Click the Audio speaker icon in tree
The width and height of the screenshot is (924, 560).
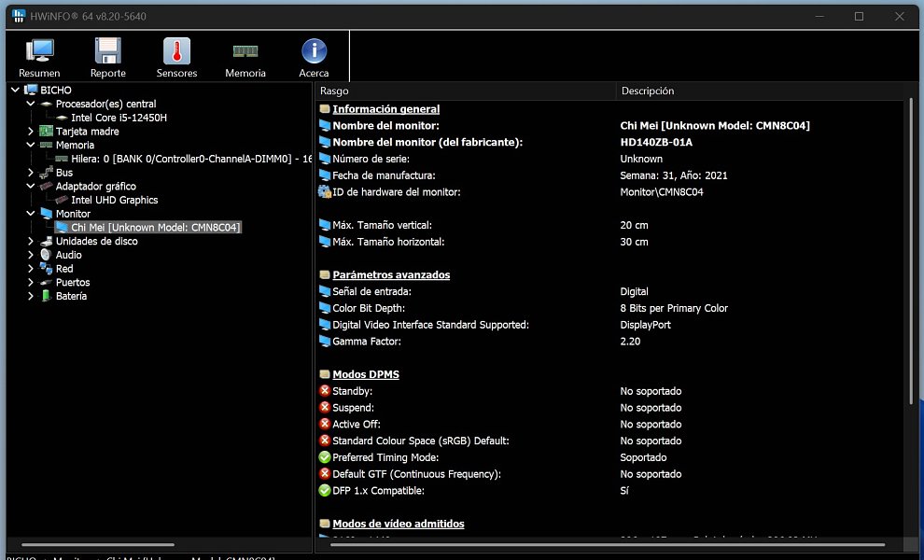pyautogui.click(x=46, y=255)
